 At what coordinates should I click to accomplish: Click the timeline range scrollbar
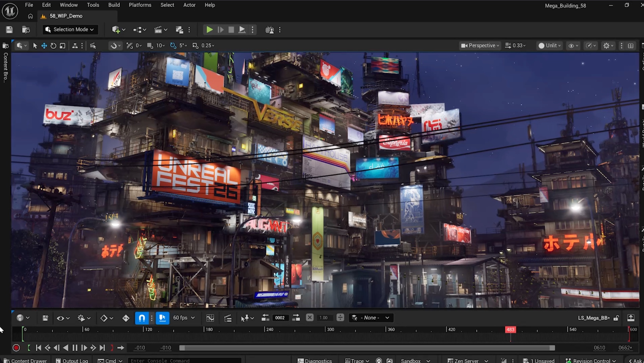(x=367, y=348)
